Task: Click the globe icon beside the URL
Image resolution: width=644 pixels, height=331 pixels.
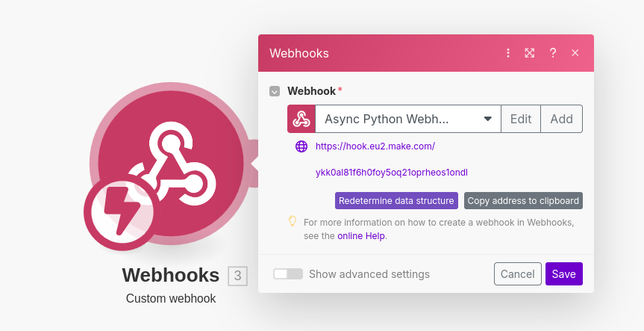Action: (x=301, y=146)
